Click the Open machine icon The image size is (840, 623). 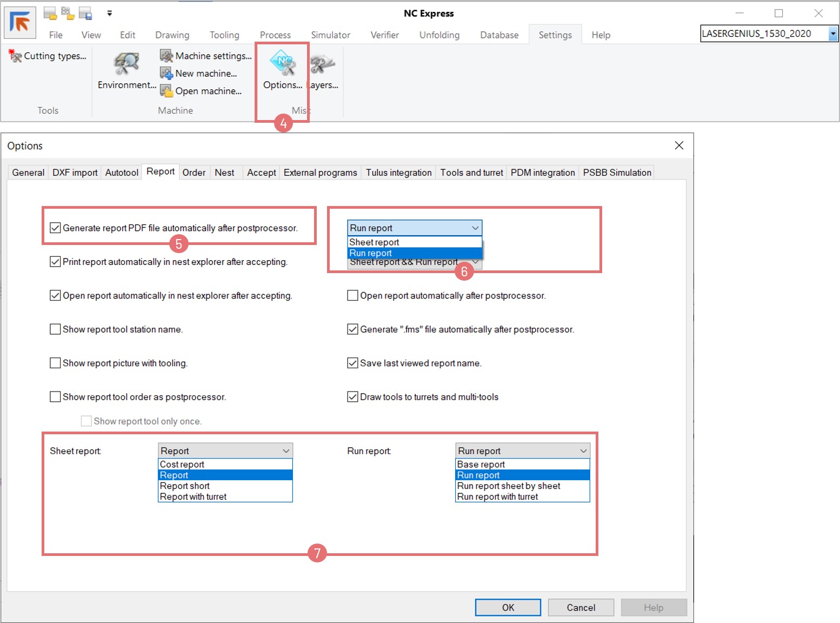coord(166,91)
